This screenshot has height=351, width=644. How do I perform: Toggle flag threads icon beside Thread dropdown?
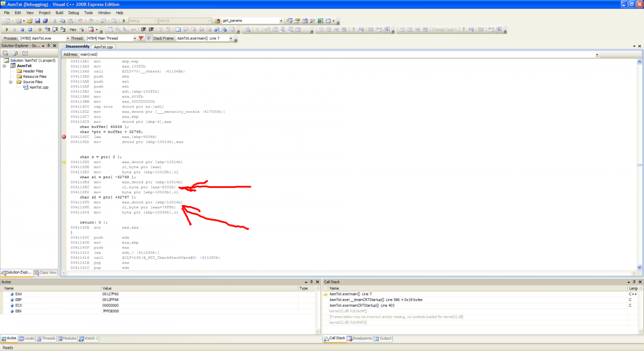tap(141, 39)
